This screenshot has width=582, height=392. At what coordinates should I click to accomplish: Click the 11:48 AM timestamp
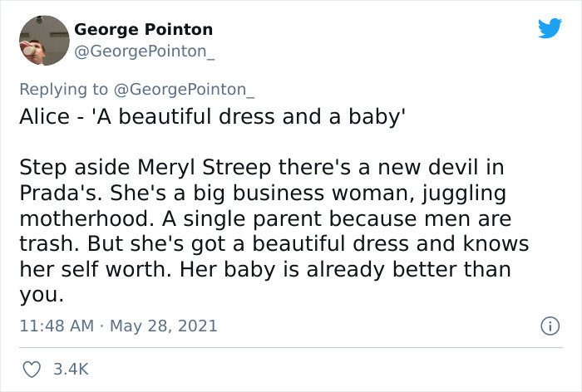click(x=56, y=326)
